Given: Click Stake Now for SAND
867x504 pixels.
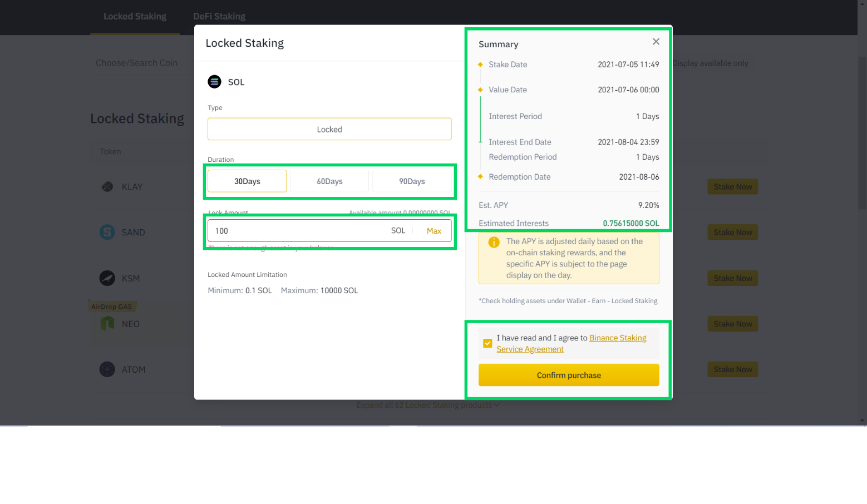Looking at the screenshot, I should coord(733,233).
